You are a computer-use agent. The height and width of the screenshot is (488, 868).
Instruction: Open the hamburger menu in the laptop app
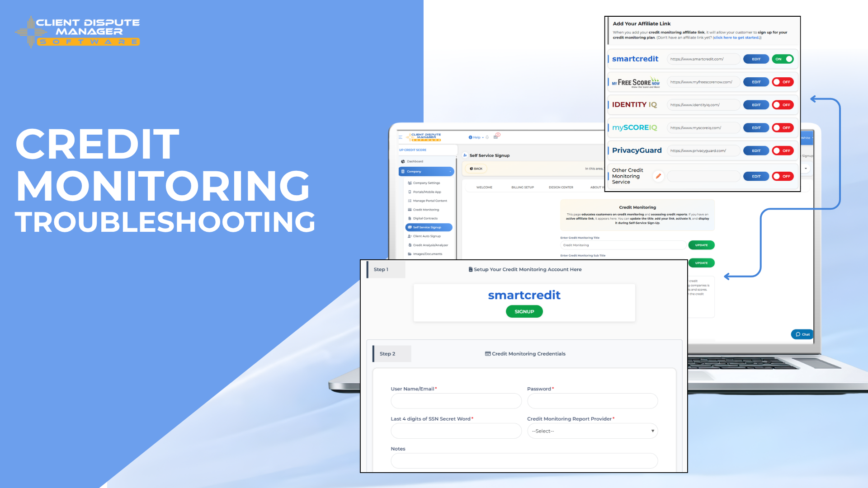[400, 137]
